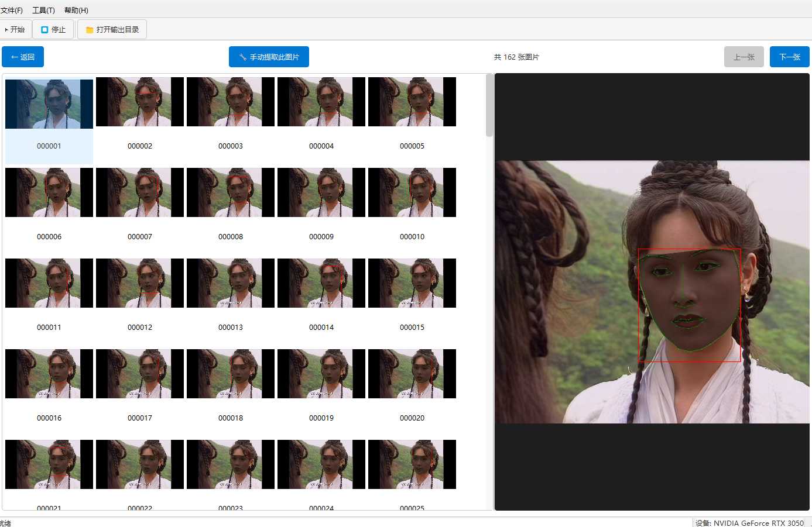Select thumbnail 000008
Screen dimensions: 812x527
point(231,192)
